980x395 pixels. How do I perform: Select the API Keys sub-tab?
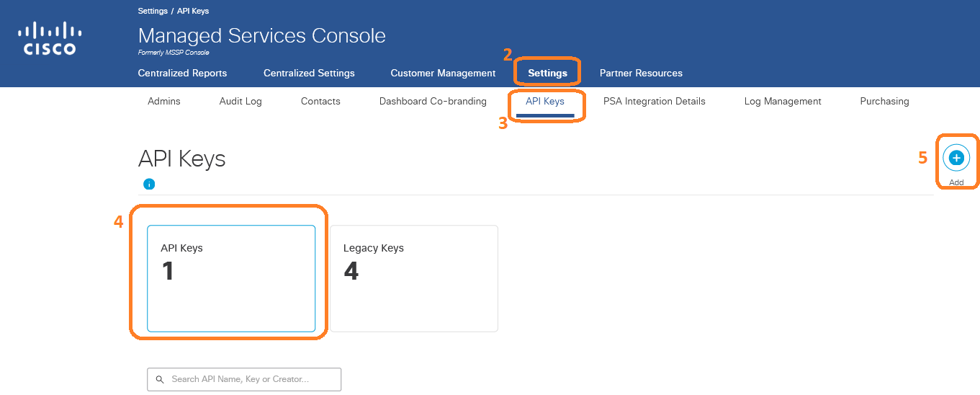[545, 101]
